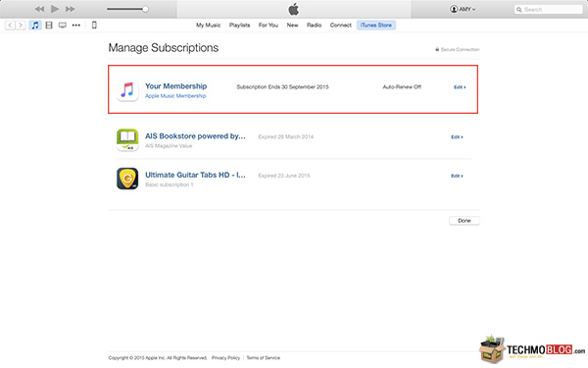Edit the Apple Music membership subscription

(460, 87)
